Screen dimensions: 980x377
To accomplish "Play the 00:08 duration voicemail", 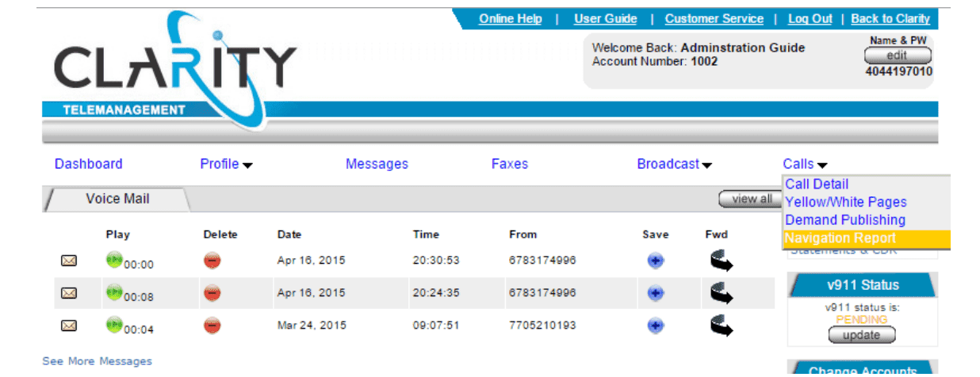I will click(114, 292).
